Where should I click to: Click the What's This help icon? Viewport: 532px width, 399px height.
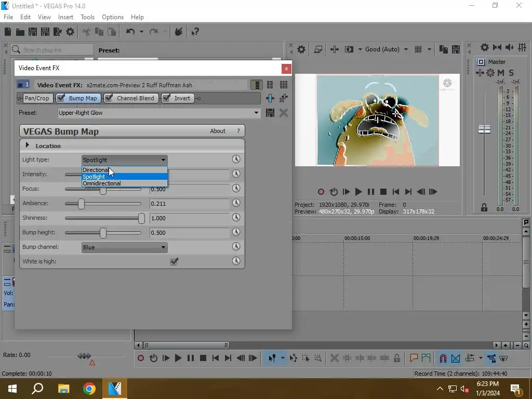pos(195,32)
